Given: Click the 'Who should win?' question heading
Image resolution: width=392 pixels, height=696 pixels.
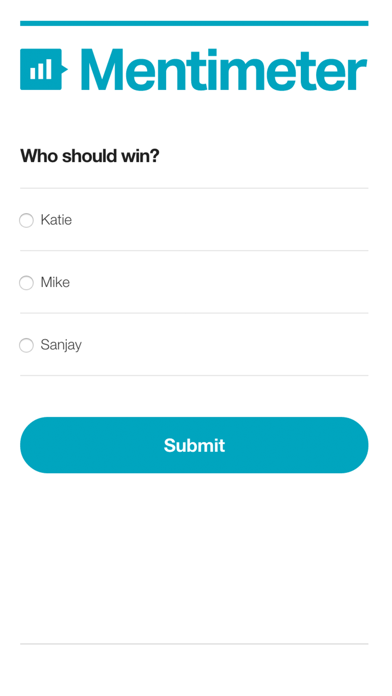Looking at the screenshot, I should point(90,156).
